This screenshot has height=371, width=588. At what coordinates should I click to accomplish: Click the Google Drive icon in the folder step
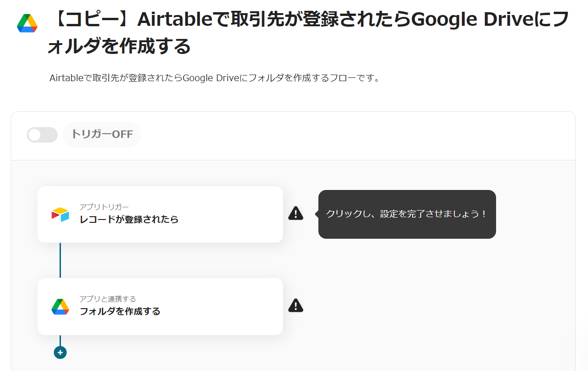click(60, 307)
